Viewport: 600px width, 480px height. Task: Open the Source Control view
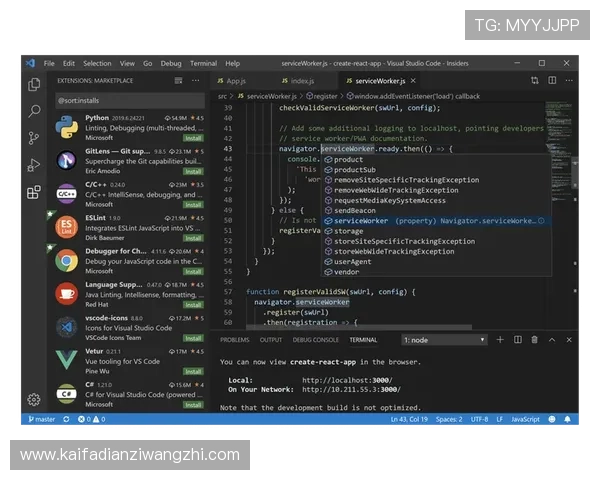point(34,137)
